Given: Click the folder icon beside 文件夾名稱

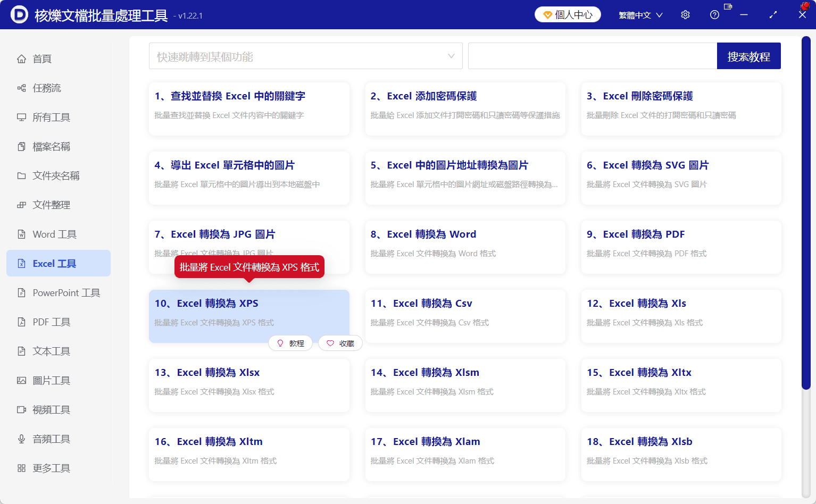Looking at the screenshot, I should click(x=21, y=176).
